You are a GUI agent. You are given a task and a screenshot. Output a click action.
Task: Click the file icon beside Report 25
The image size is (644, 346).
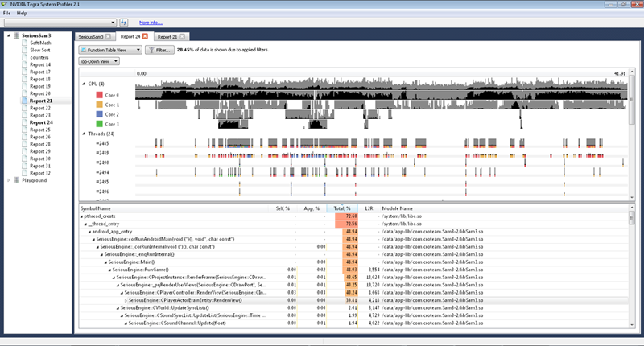click(x=25, y=130)
